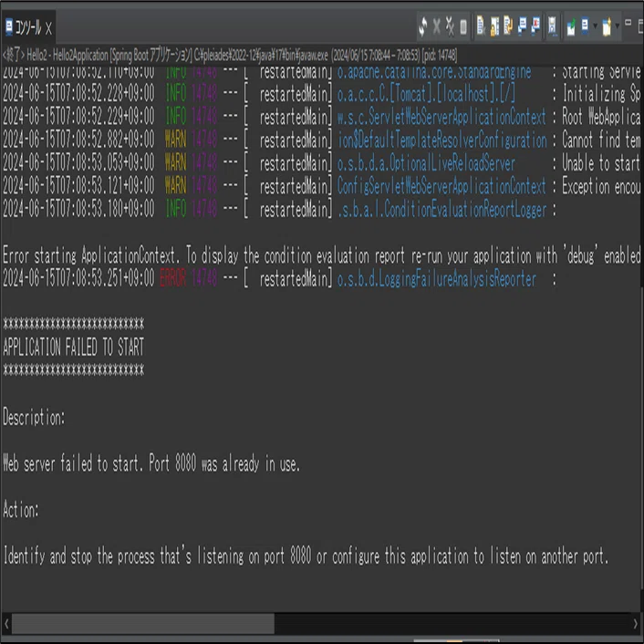
Task: Click the horizontal scrollbar thumb
Action: 143,624
